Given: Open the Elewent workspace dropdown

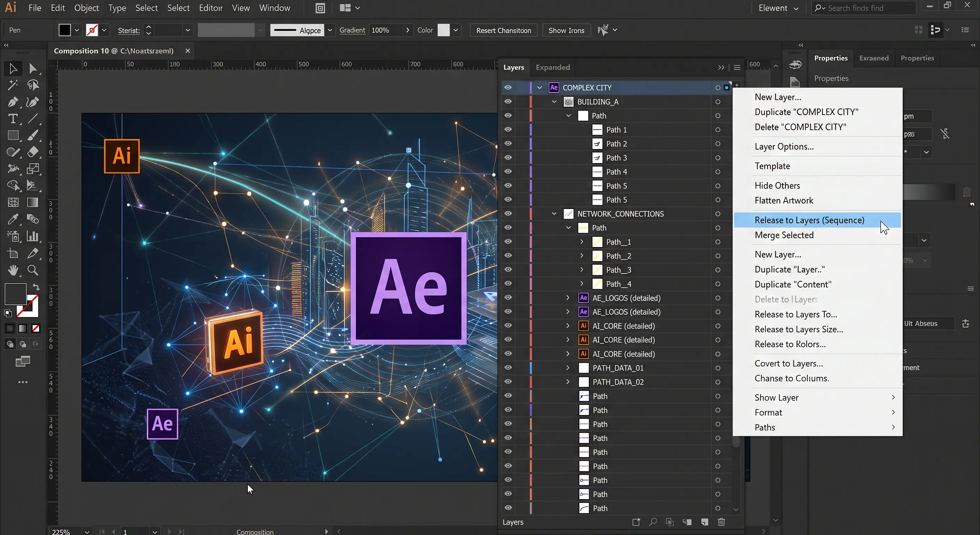Looking at the screenshot, I should pos(779,8).
